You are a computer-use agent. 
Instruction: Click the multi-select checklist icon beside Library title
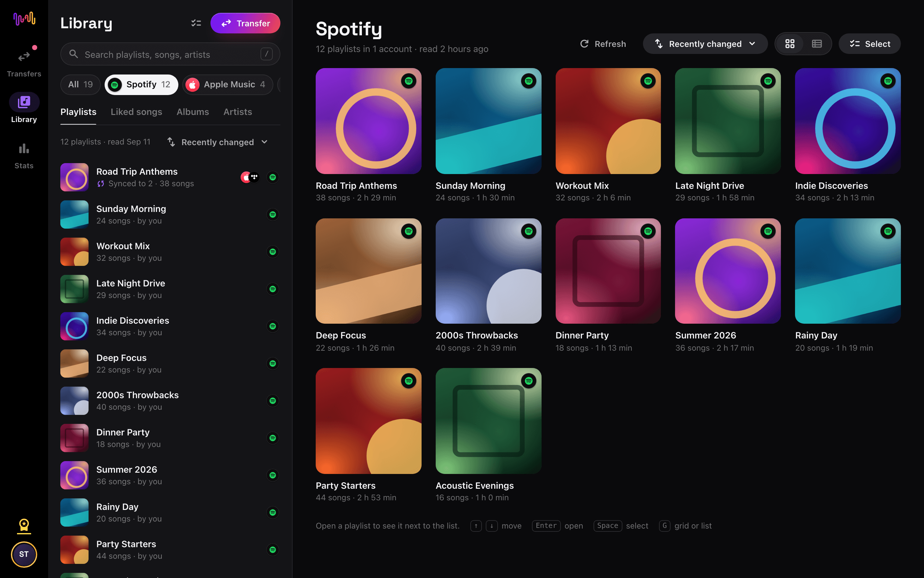click(x=196, y=23)
